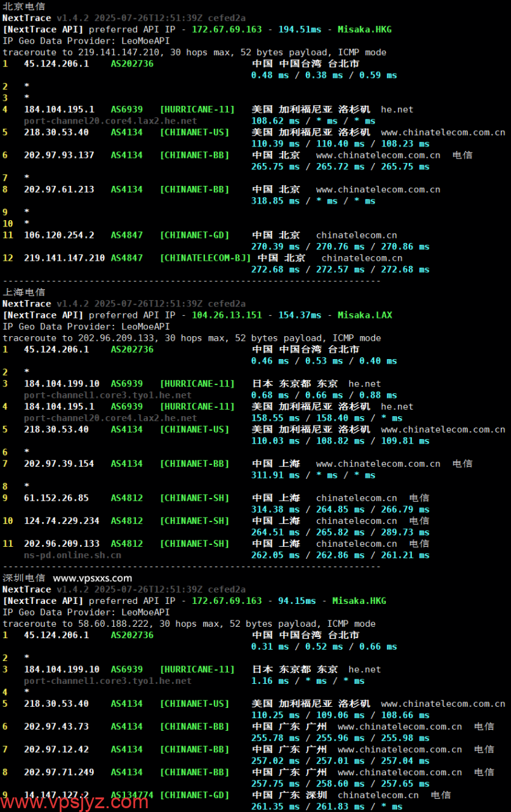Select the Misaka.LAX server label
Screen dimensions: 511x812
tap(365, 315)
